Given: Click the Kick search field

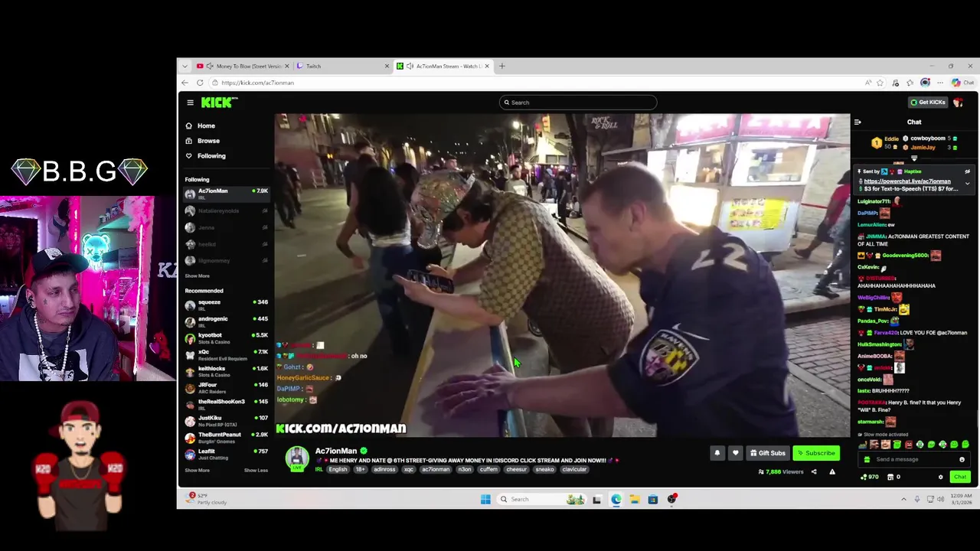Looking at the screenshot, I should tap(578, 103).
